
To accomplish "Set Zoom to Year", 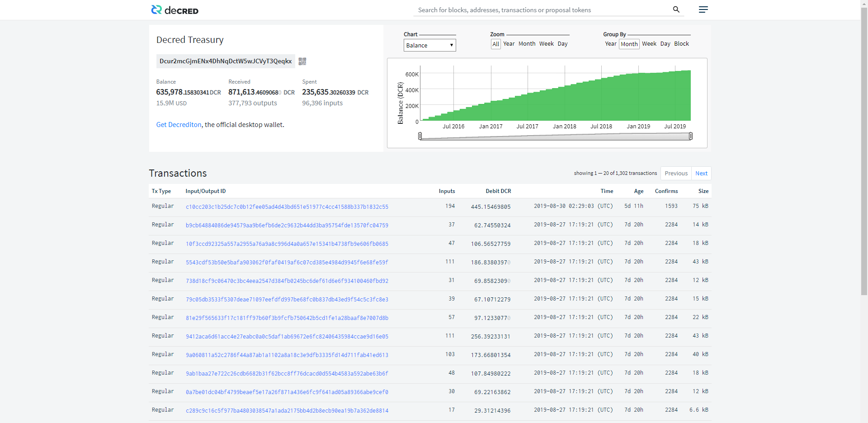I will click(509, 44).
